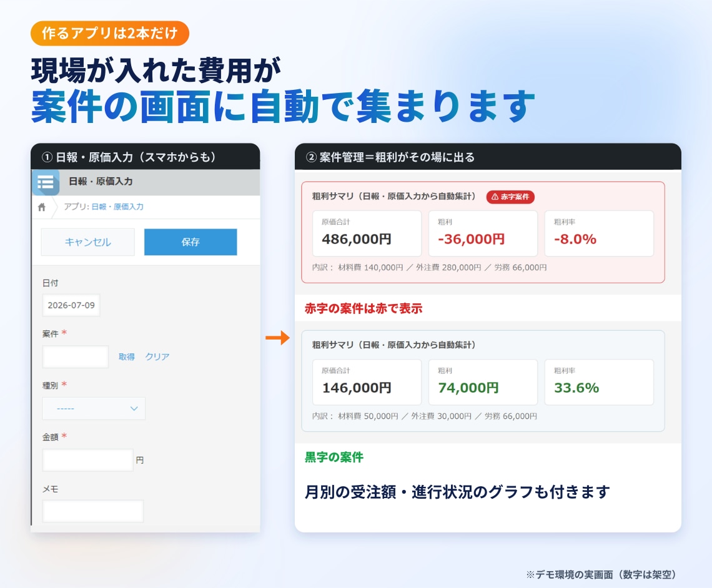Select the 33.6% gross margin value
712x588 pixels.
[x=576, y=388]
